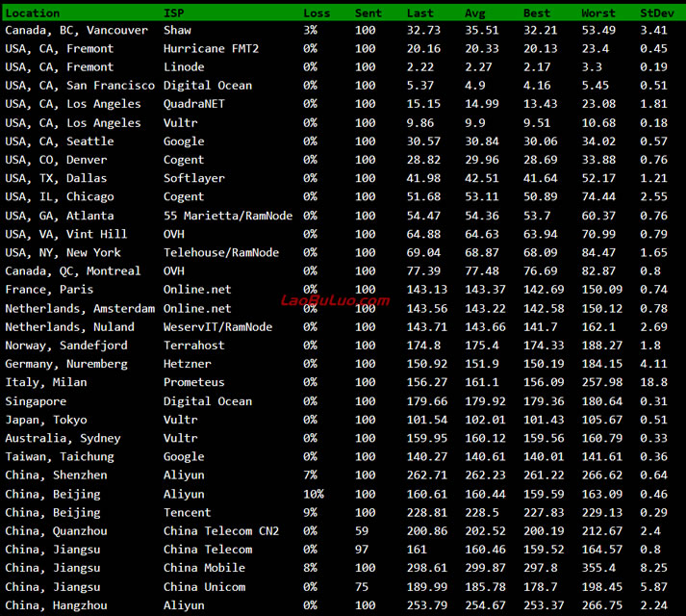Click worst value 355.4 for China Mobile
Viewport: 686px width, 616px height.
598,568
